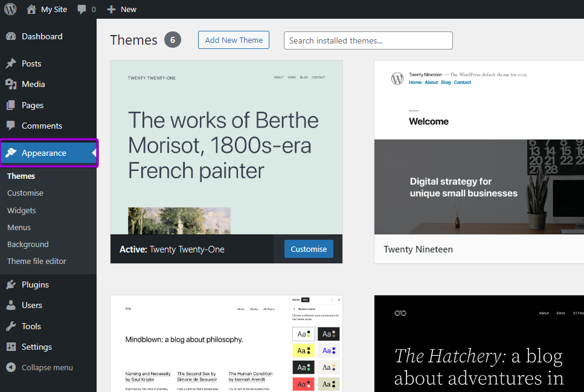Focus the Search installed themes field
The height and width of the screenshot is (392, 584).
click(368, 40)
